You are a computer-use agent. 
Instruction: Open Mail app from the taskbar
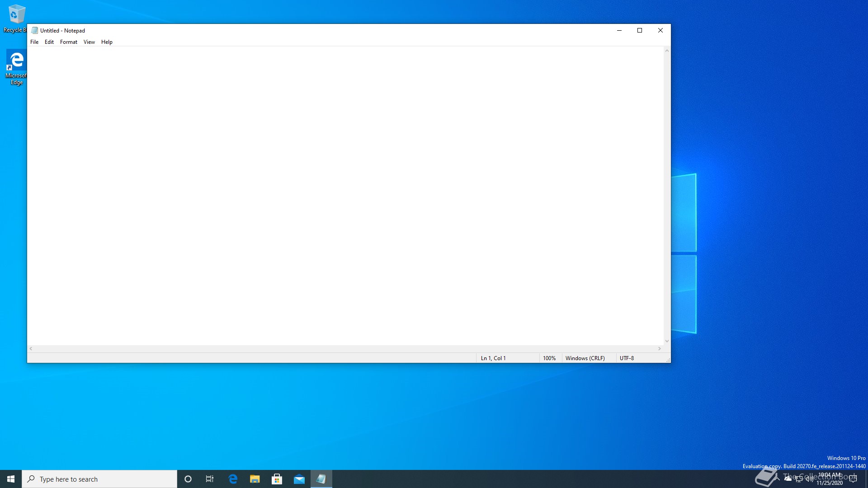coord(299,479)
